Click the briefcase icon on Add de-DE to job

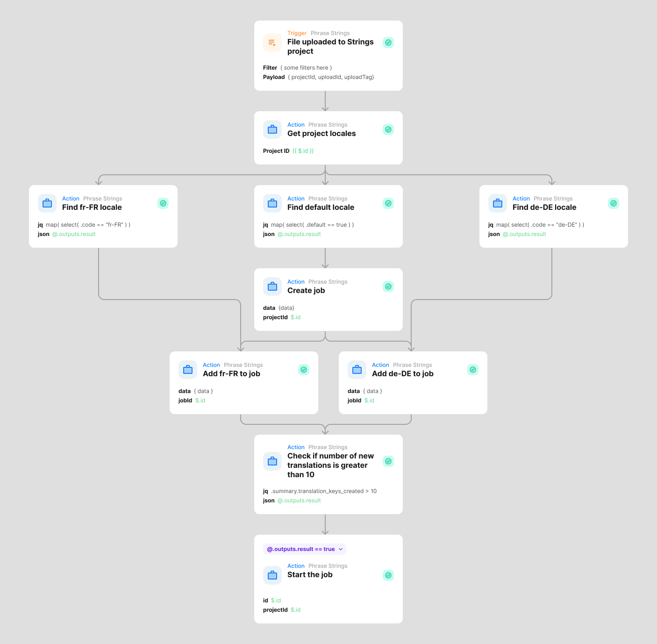[x=357, y=370]
